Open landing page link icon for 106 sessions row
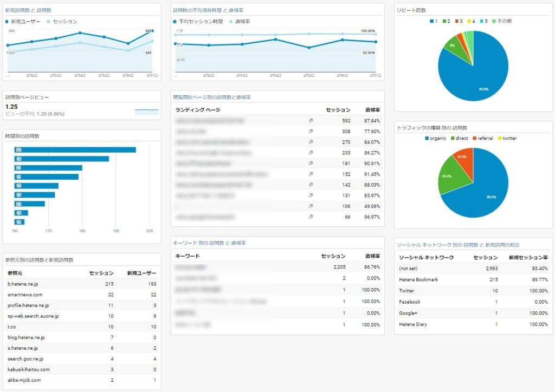This screenshot has width=555, height=392. click(x=311, y=206)
